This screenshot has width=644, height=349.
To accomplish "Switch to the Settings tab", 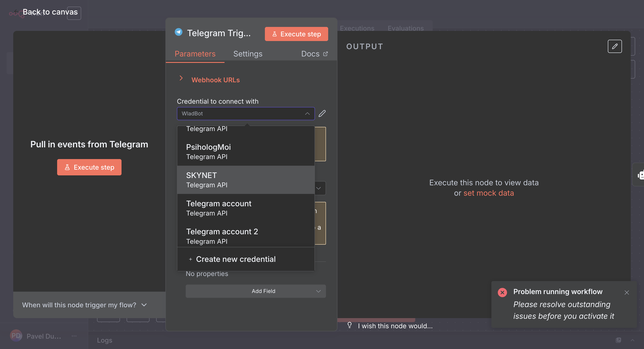I will [247, 54].
